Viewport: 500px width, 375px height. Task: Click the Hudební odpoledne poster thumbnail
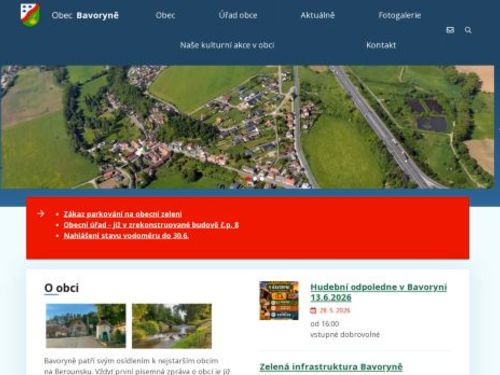(279, 300)
